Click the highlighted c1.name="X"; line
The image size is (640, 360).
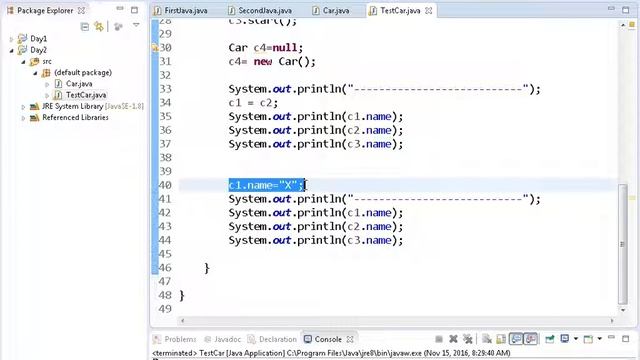(x=267, y=185)
